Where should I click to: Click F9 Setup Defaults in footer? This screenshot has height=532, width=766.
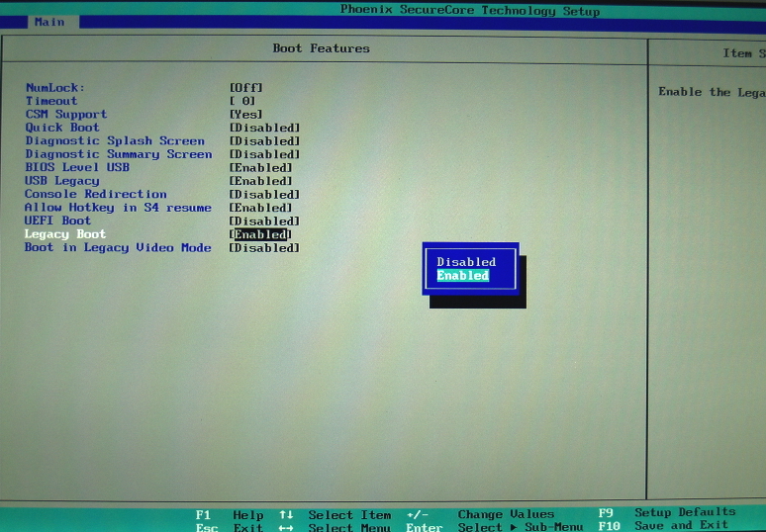pyautogui.click(x=667, y=512)
